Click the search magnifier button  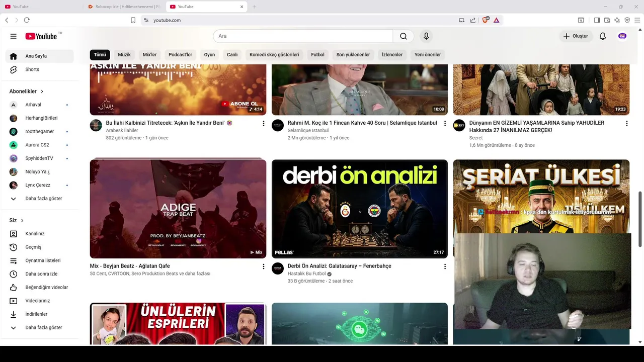[x=404, y=36]
